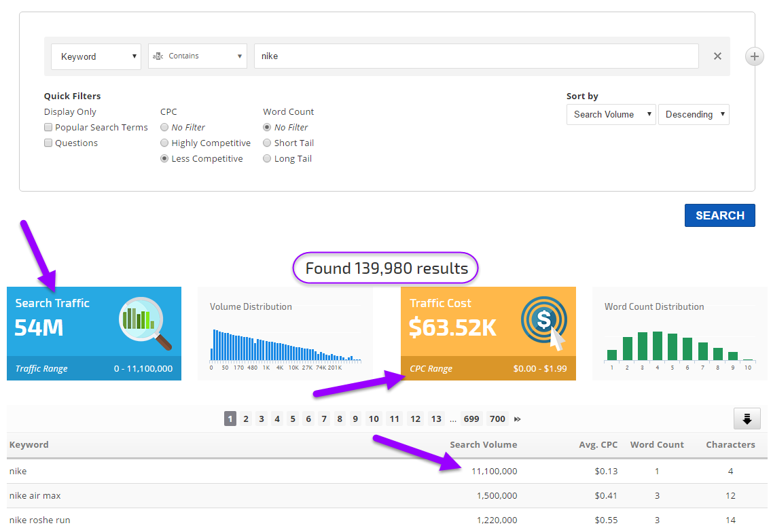
Task: Click the plus icon to add filter
Action: click(x=755, y=56)
